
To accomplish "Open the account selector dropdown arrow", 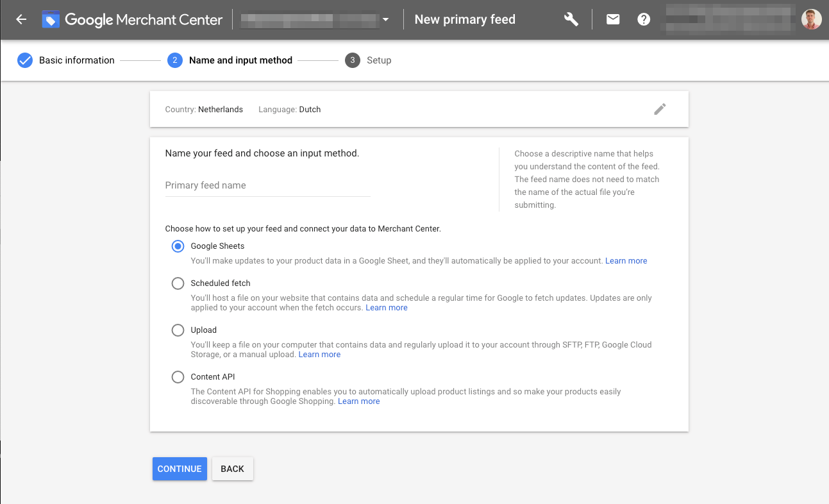I will pyautogui.click(x=385, y=20).
